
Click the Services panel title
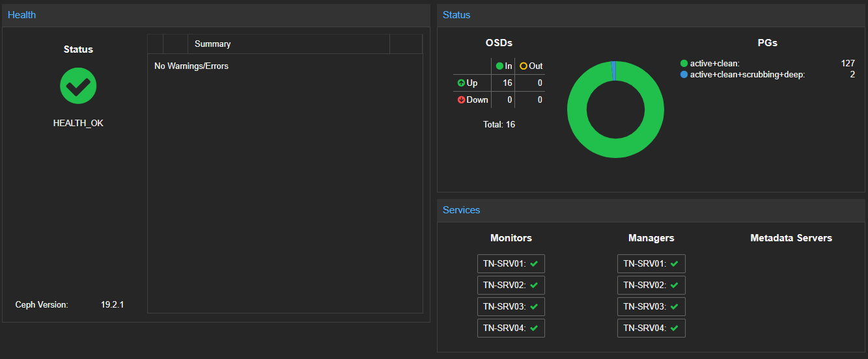coord(462,210)
